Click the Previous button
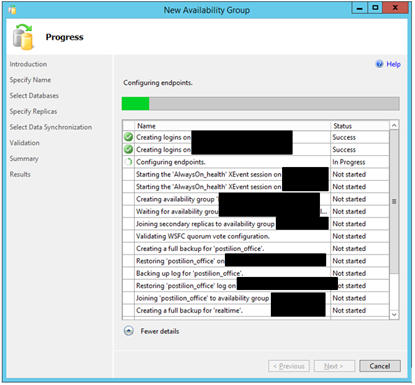Image resolution: width=415 pixels, height=385 pixels. [x=289, y=366]
